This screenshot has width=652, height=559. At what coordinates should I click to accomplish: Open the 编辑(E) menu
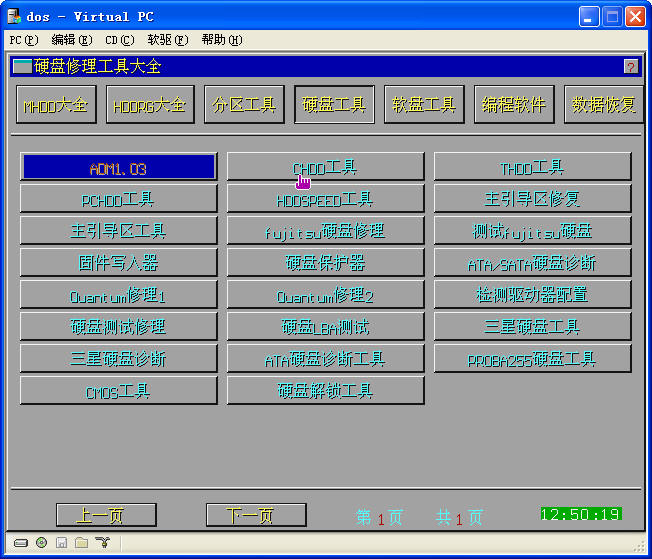coord(72,40)
